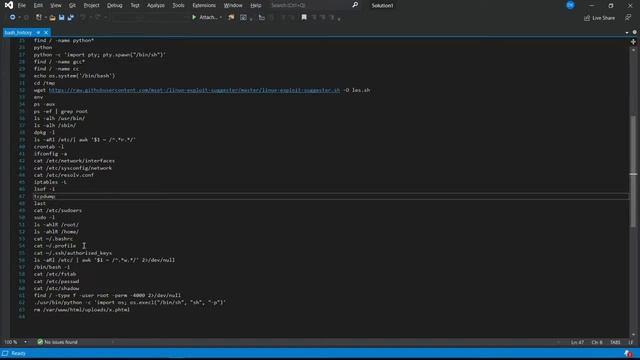Click the New Project toolbar icon
This screenshot has width=640, height=360.
[39, 17]
